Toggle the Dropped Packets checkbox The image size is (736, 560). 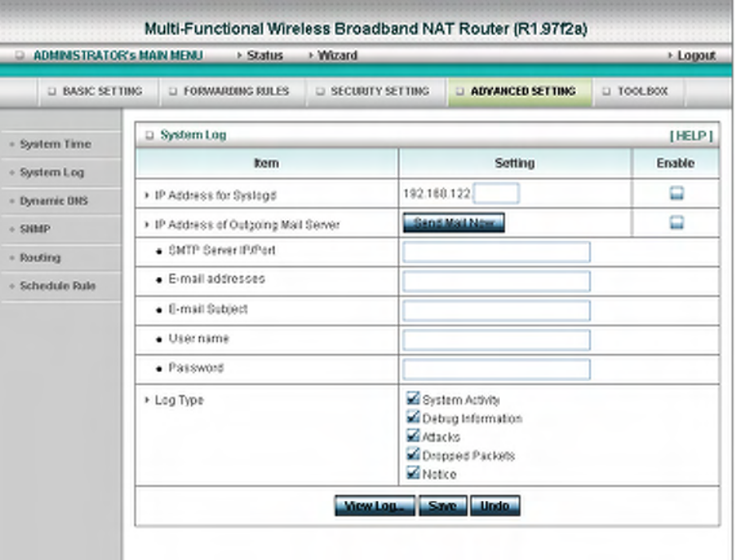413,454
